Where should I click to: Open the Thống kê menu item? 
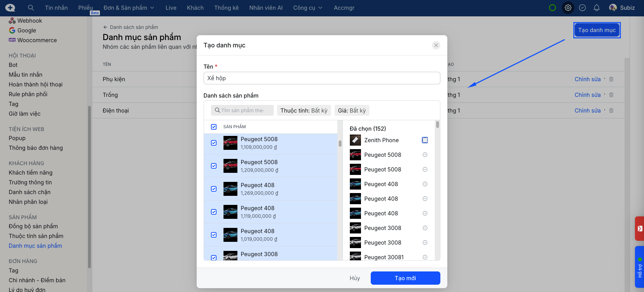coord(226,8)
